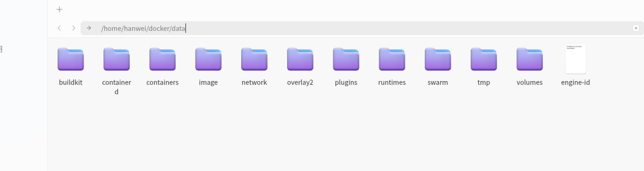644x171 pixels.
Task: Go back to the previous folder
Action: coord(59,28)
